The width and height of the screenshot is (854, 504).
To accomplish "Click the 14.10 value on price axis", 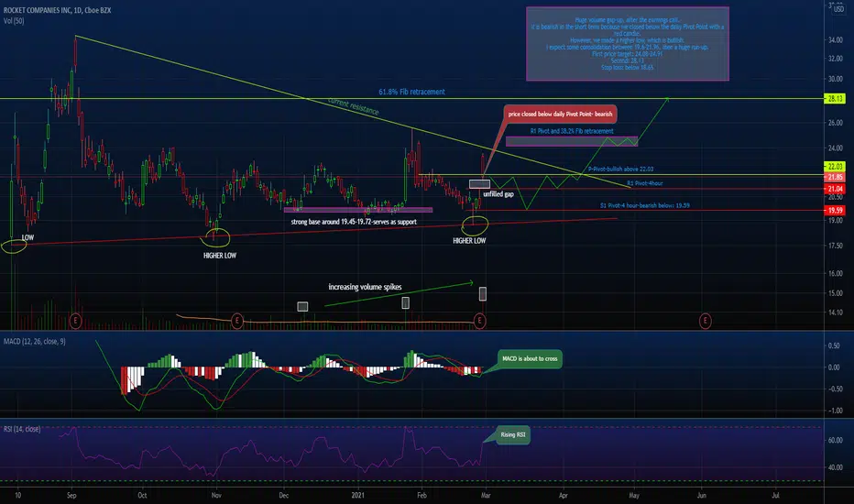I will (x=836, y=312).
